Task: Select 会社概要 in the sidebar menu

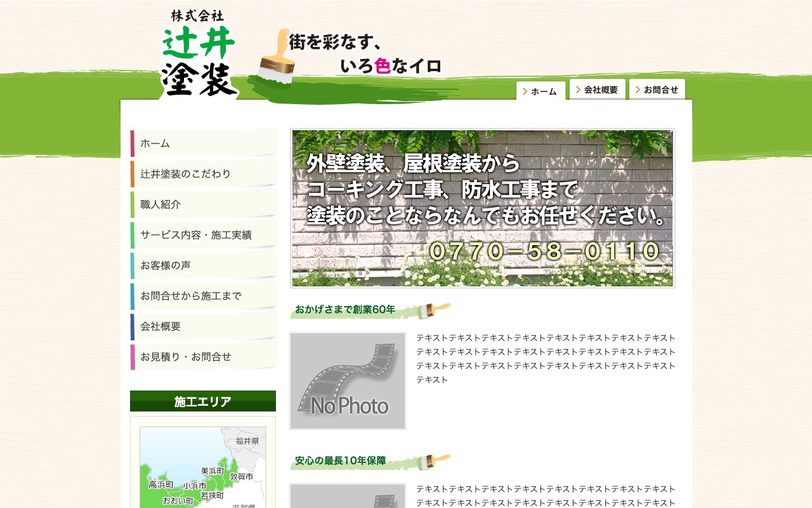Action: click(203, 326)
